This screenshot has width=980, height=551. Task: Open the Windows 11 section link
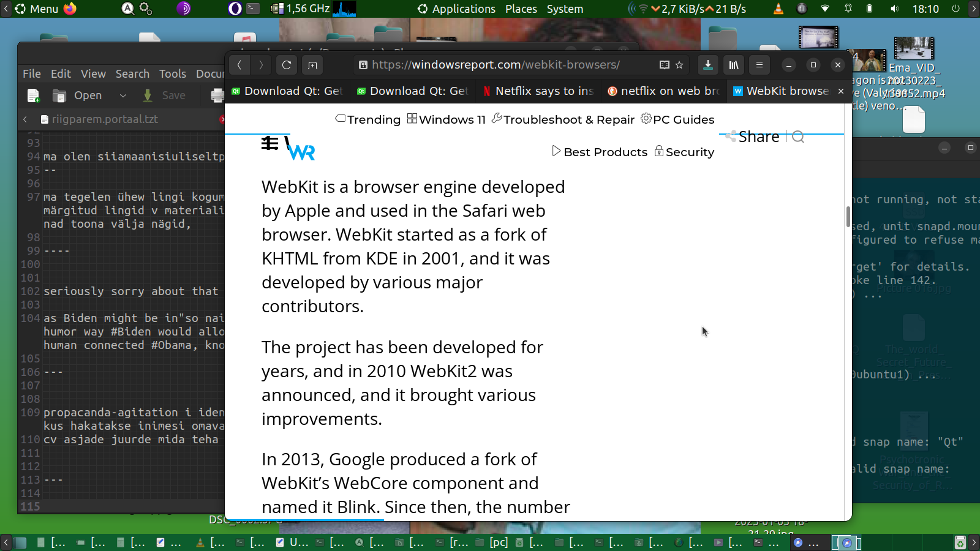[447, 119]
